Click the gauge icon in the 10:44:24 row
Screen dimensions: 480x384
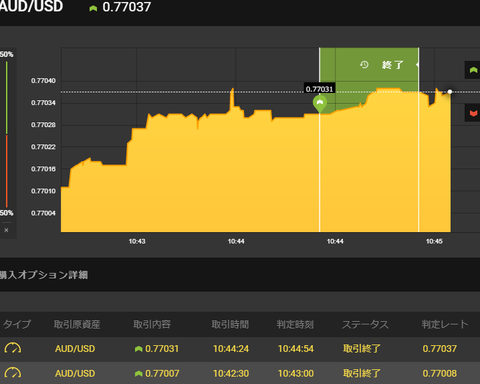[13, 348]
